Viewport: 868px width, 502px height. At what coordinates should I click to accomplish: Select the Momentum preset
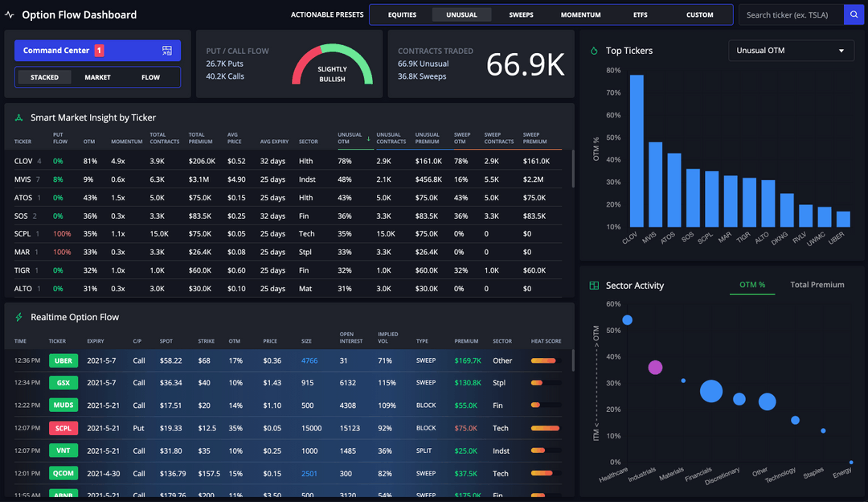tap(581, 15)
